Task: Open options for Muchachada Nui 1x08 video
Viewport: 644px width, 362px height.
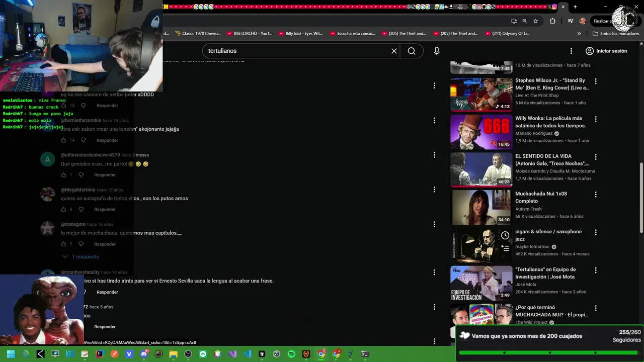Action: [596, 194]
